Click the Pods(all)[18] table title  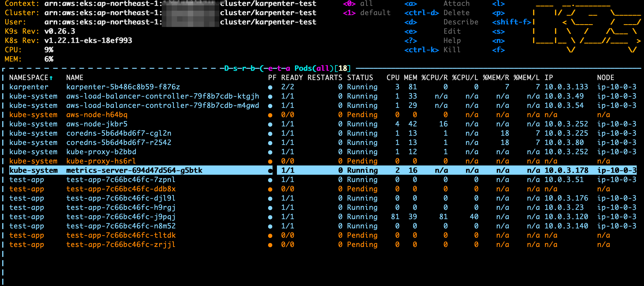pyautogui.click(x=322, y=68)
